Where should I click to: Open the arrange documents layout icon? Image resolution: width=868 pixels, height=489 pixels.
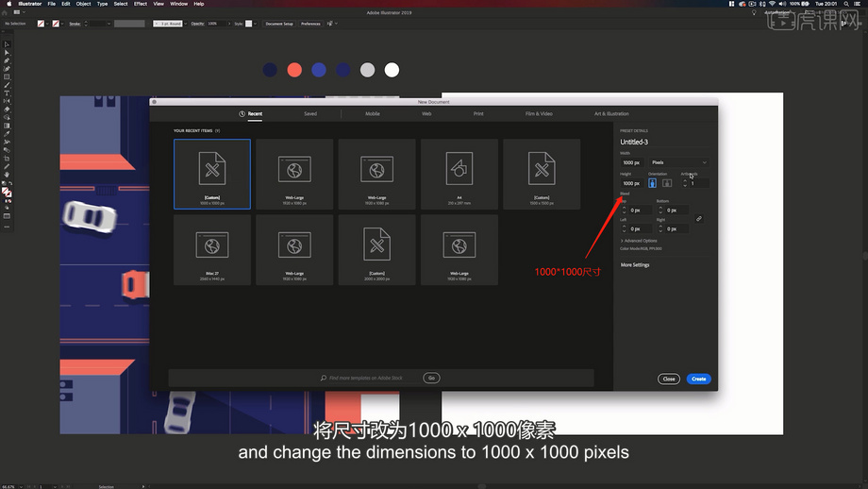[18, 12]
